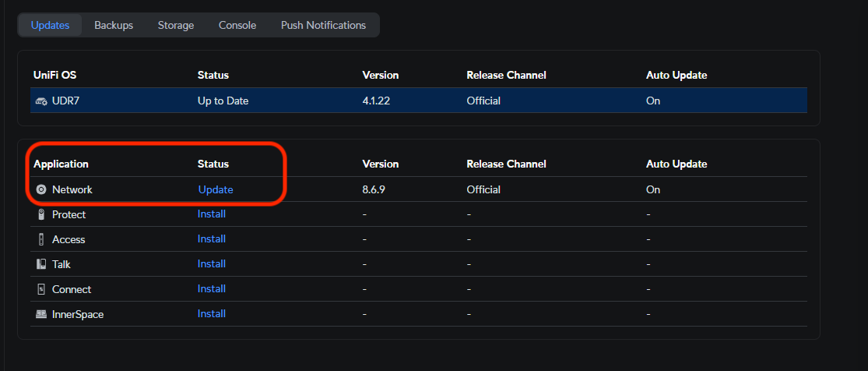Click the Application column header

61,164
